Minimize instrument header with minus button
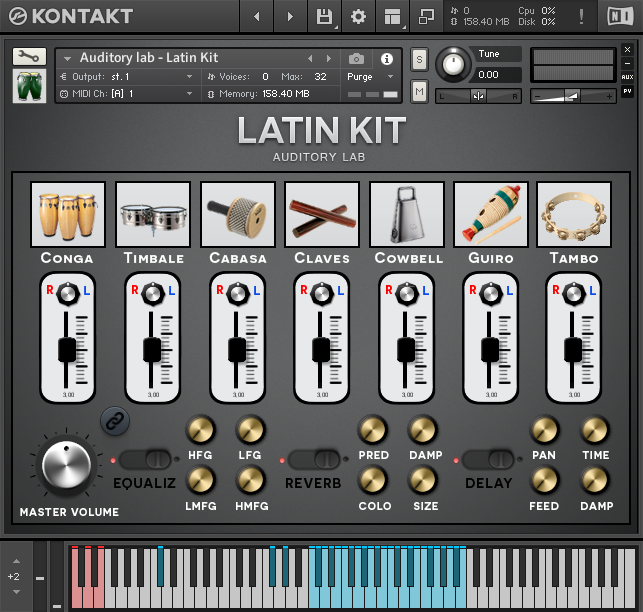 (627, 64)
